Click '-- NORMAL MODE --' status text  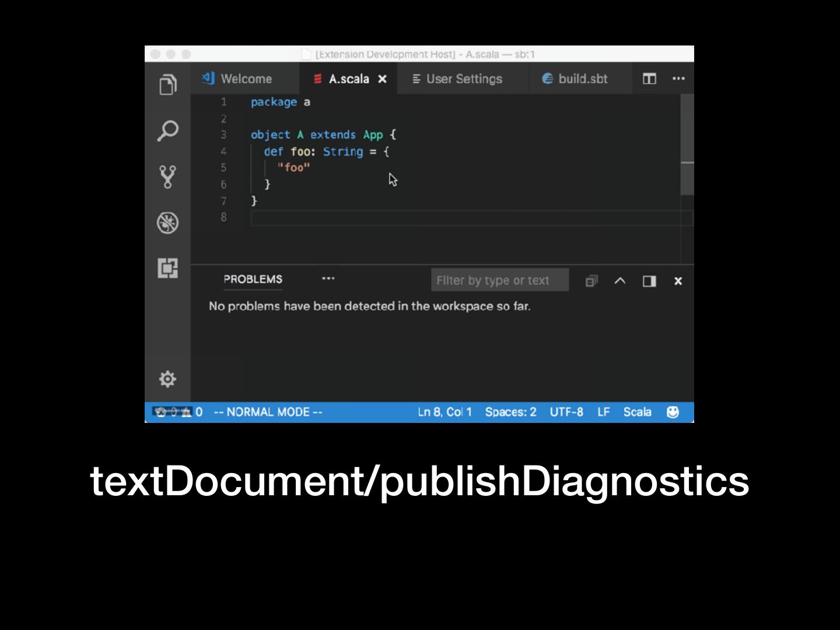click(268, 412)
